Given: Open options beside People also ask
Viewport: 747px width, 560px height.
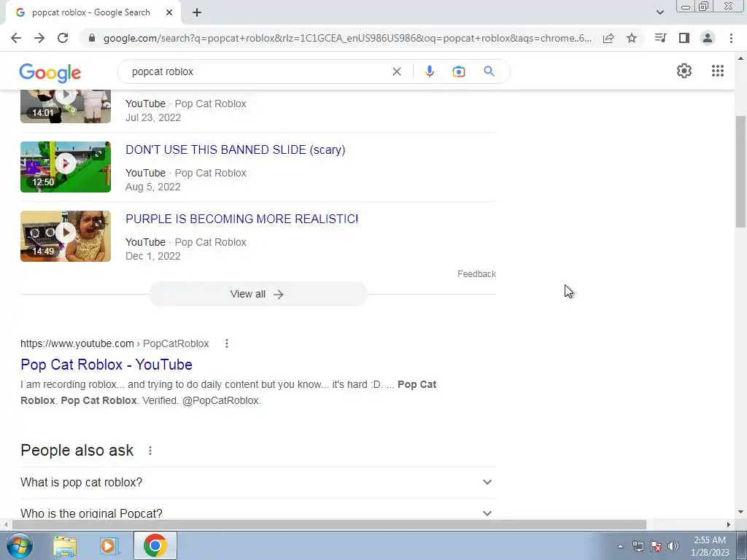Looking at the screenshot, I should pyautogui.click(x=150, y=451).
